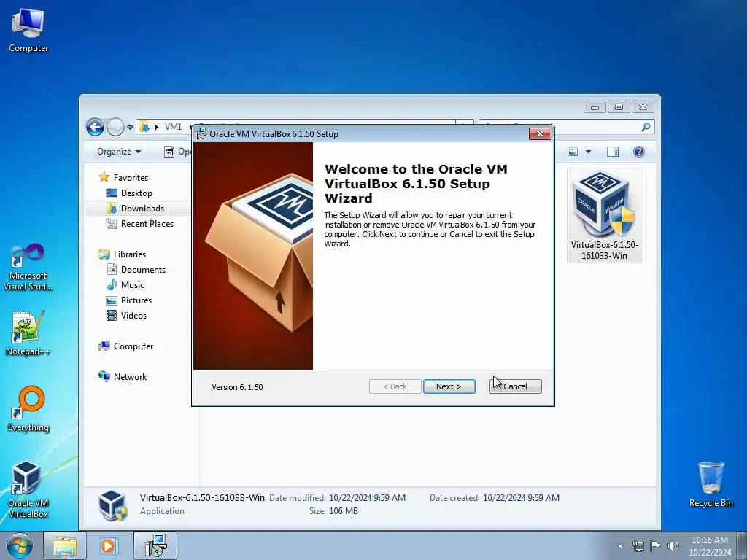Click the Explorer search magnifier
This screenshot has height=560, width=747.
pyautogui.click(x=646, y=127)
